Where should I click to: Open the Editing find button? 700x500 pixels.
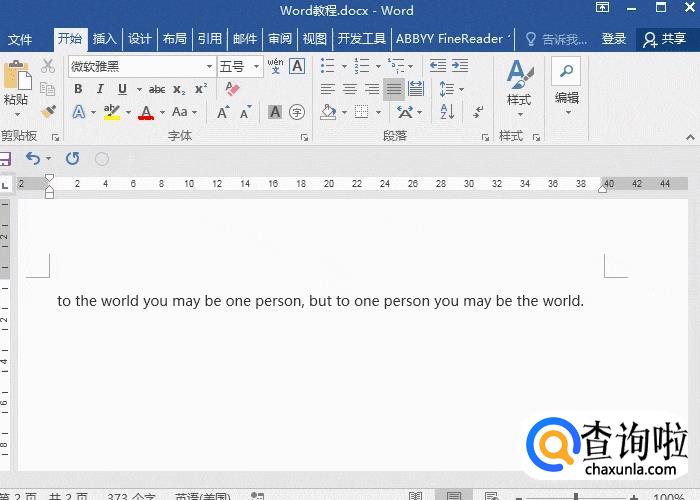pos(567,85)
